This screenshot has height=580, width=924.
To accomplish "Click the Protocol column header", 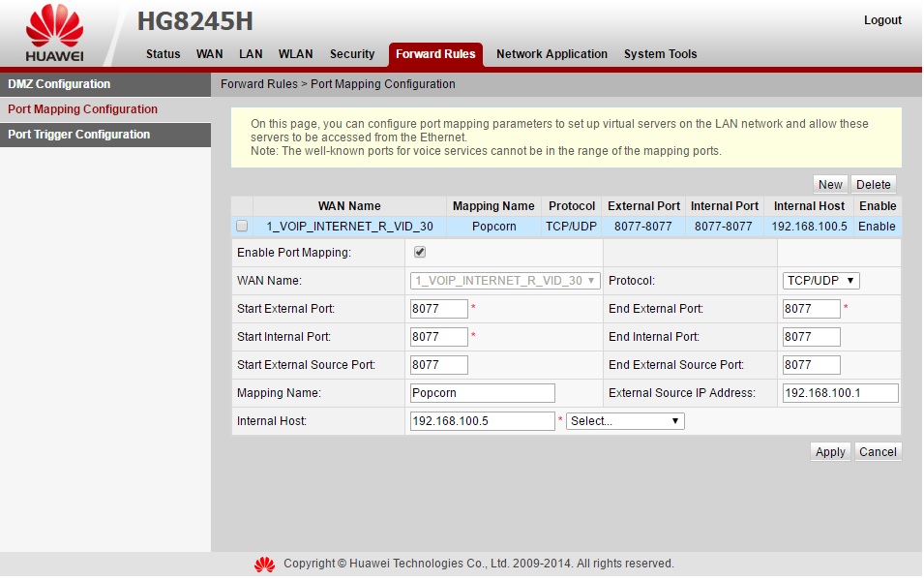I will point(572,206).
